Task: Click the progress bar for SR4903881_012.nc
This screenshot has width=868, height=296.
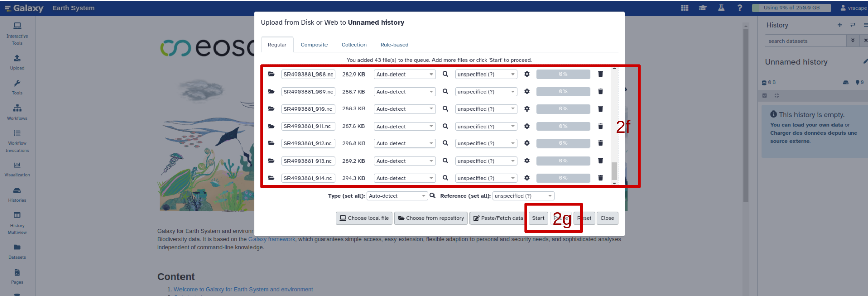Action: 563,143
